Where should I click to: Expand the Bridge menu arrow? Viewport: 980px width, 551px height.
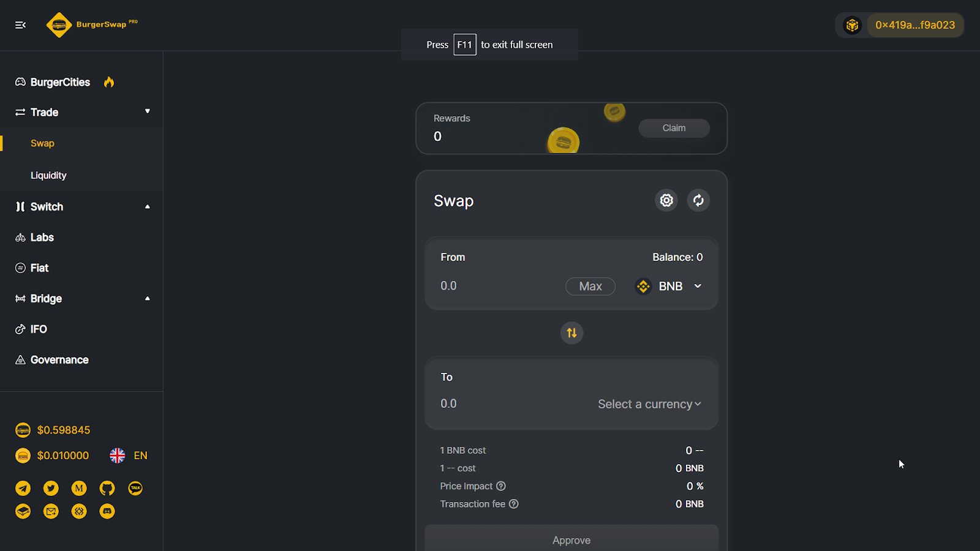(x=147, y=299)
